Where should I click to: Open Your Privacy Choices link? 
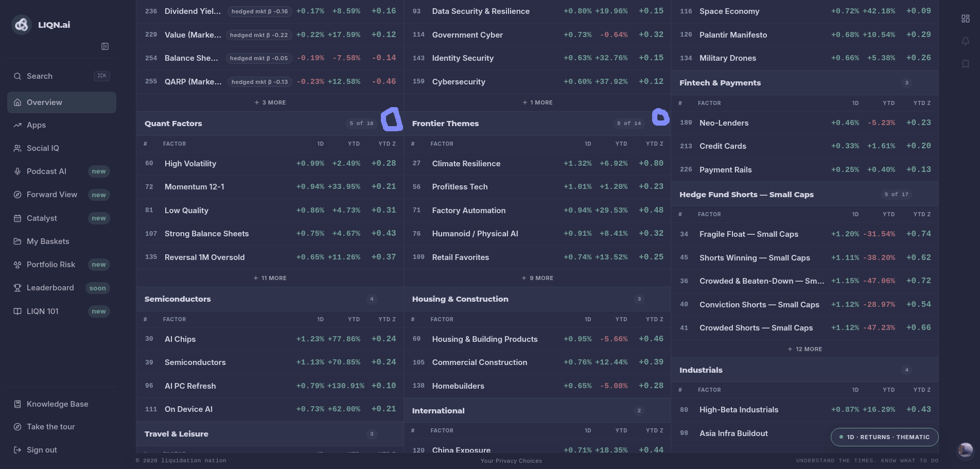[511, 461]
